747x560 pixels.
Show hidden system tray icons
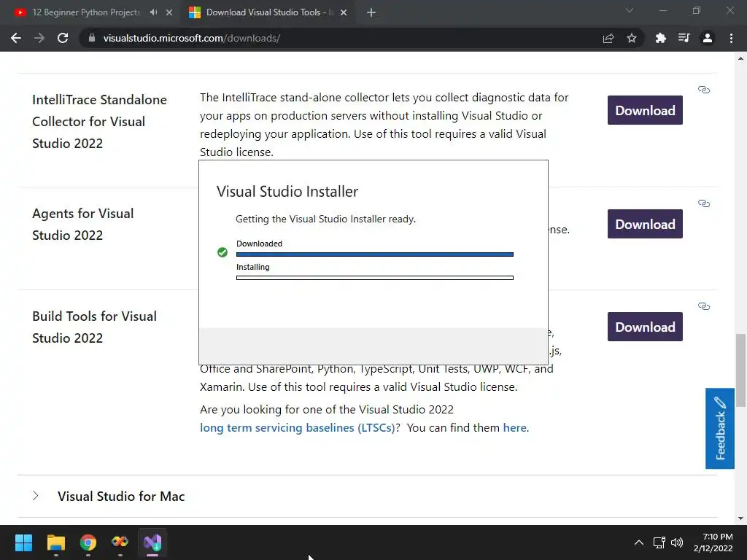[639, 542]
